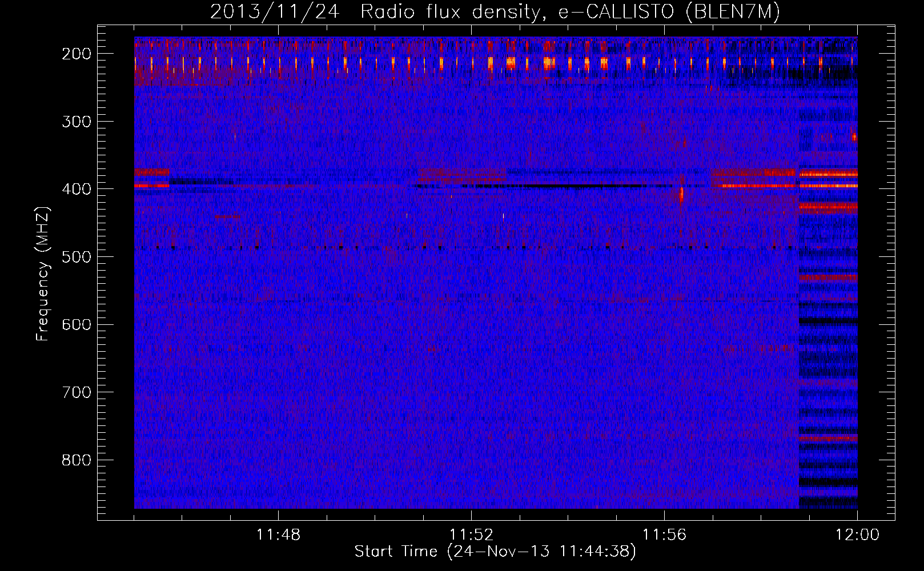This screenshot has width=924, height=571.
Task: Click the 11:56 time tick label
Action: tap(664, 535)
